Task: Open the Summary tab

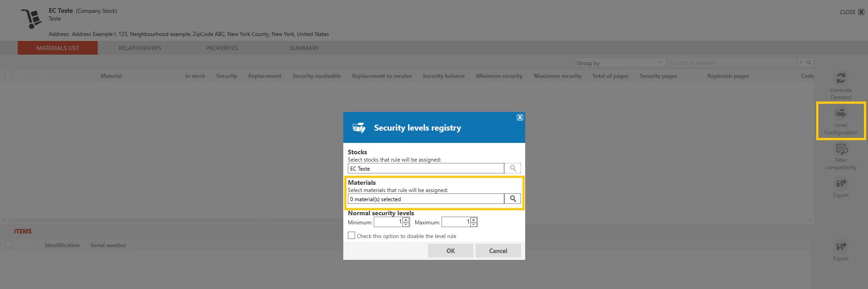Action: (305, 48)
